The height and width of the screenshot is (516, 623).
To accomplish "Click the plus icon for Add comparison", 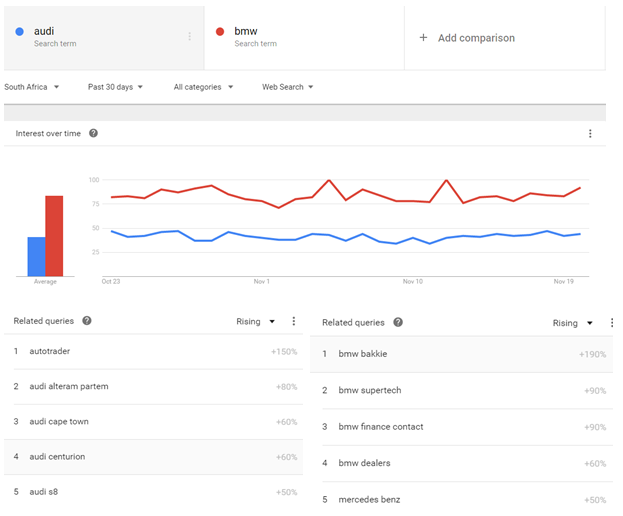I will [x=424, y=38].
